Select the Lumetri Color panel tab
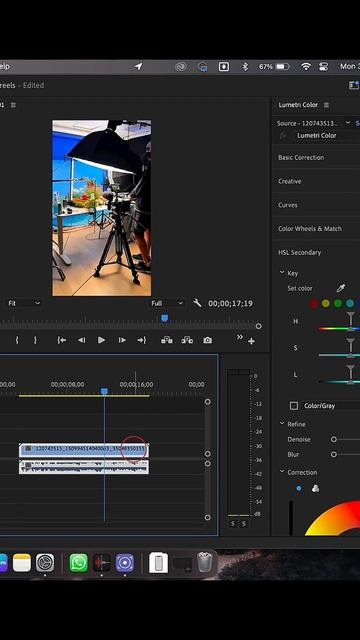 click(x=298, y=105)
